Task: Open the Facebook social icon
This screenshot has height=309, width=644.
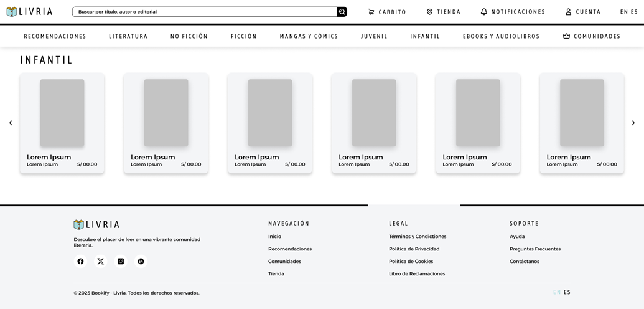Action: [x=80, y=261]
